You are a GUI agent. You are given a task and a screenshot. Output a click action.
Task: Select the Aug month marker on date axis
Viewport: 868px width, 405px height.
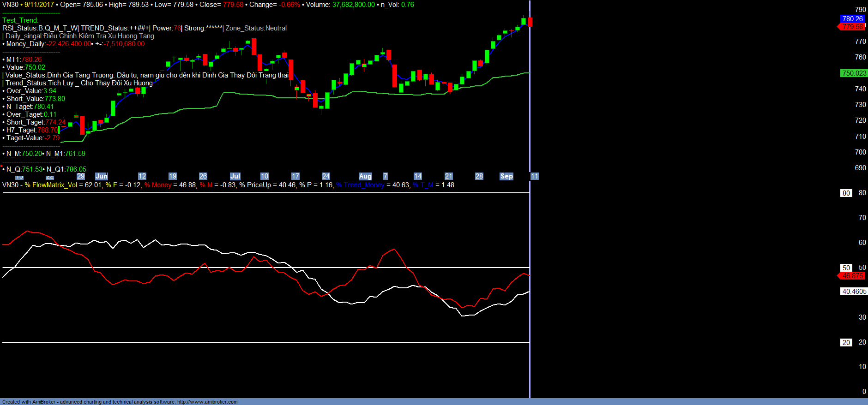[365, 176]
